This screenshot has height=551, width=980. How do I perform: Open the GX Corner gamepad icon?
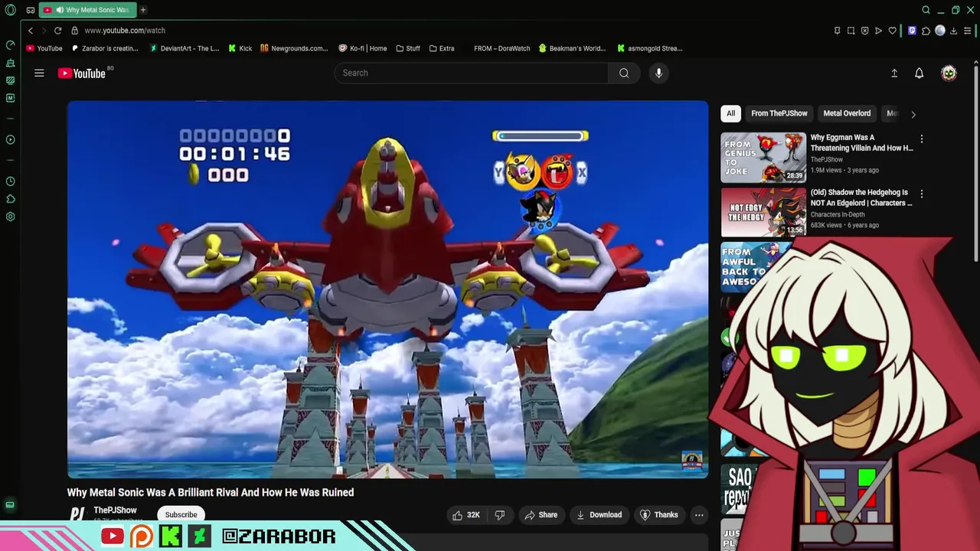[30, 10]
